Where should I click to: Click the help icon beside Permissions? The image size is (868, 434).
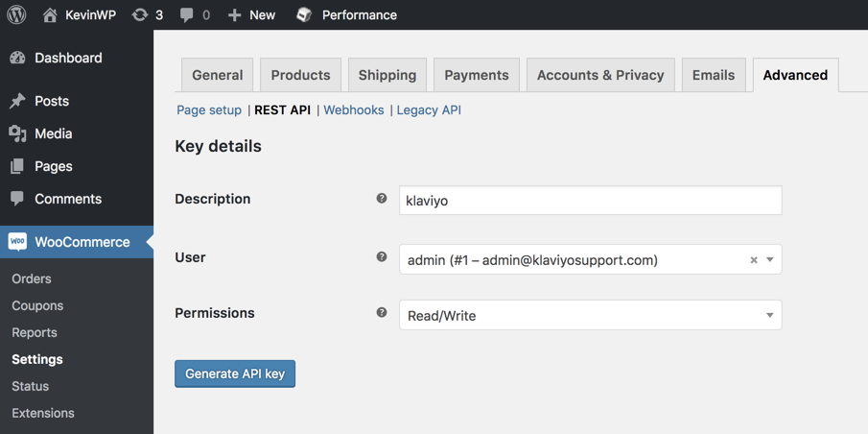click(x=382, y=313)
